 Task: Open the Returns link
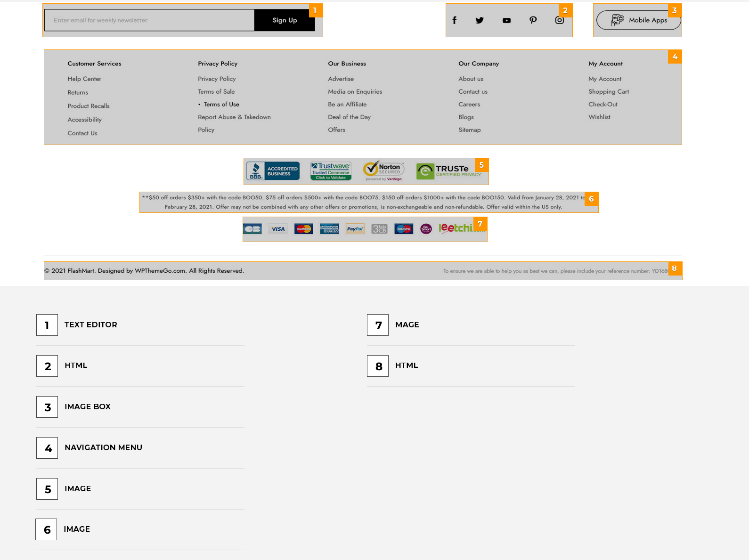click(x=78, y=93)
